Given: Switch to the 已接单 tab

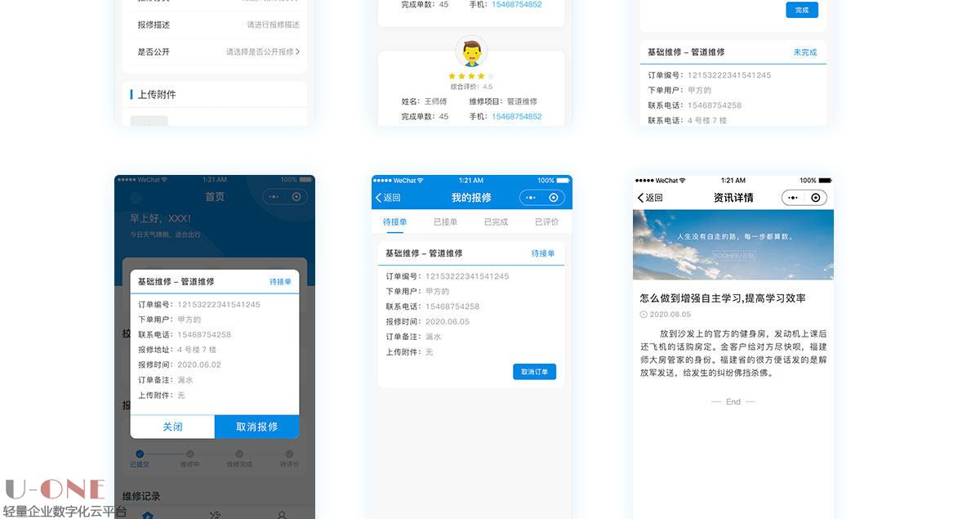Looking at the screenshot, I should (x=445, y=221).
